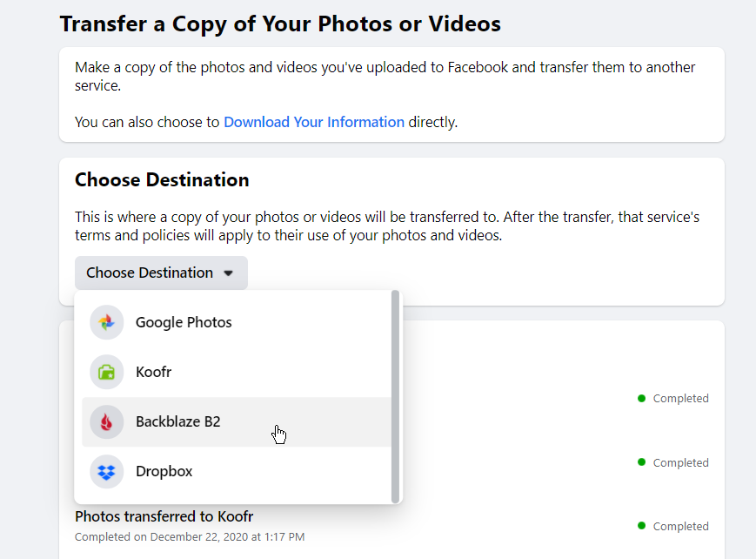Select Google Photos as destination
This screenshot has width=756, height=559.
click(237, 322)
